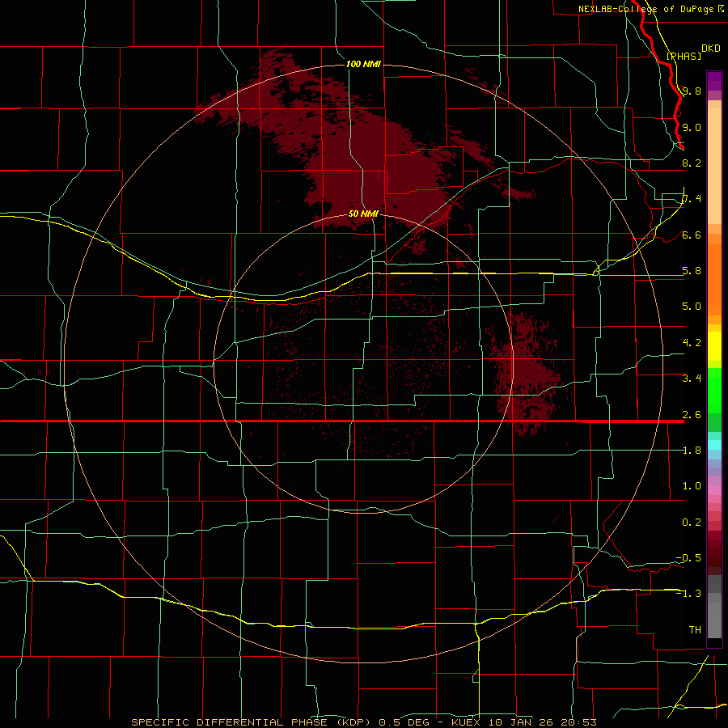The height and width of the screenshot is (728, 728).
Task: Click the 5.8 value on the scale
Action: click(x=692, y=271)
